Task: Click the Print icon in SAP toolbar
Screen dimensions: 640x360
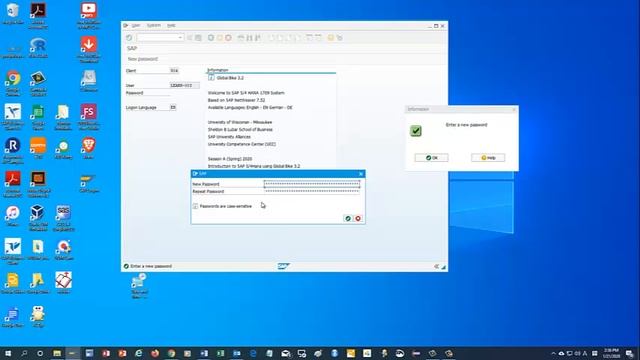Action: click(241, 38)
